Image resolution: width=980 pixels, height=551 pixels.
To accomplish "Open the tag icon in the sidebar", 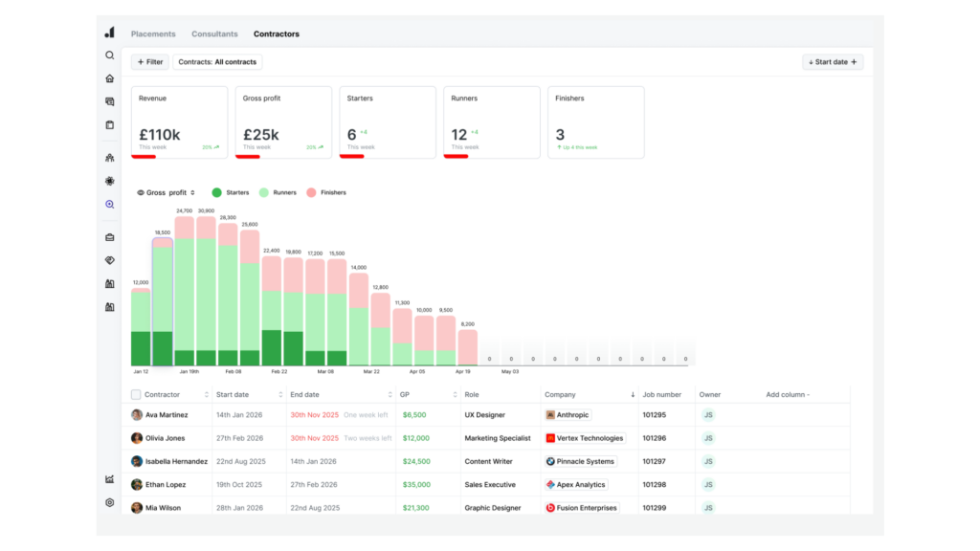I will [x=109, y=260].
